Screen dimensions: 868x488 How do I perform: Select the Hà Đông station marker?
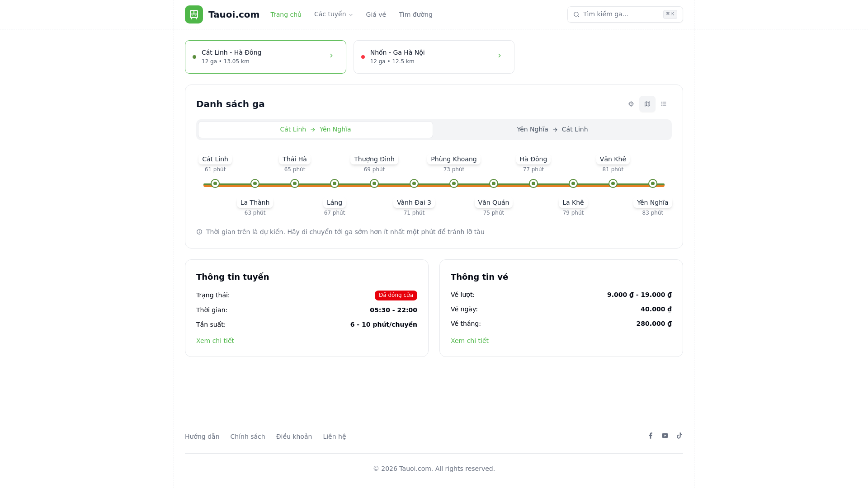tap(533, 183)
